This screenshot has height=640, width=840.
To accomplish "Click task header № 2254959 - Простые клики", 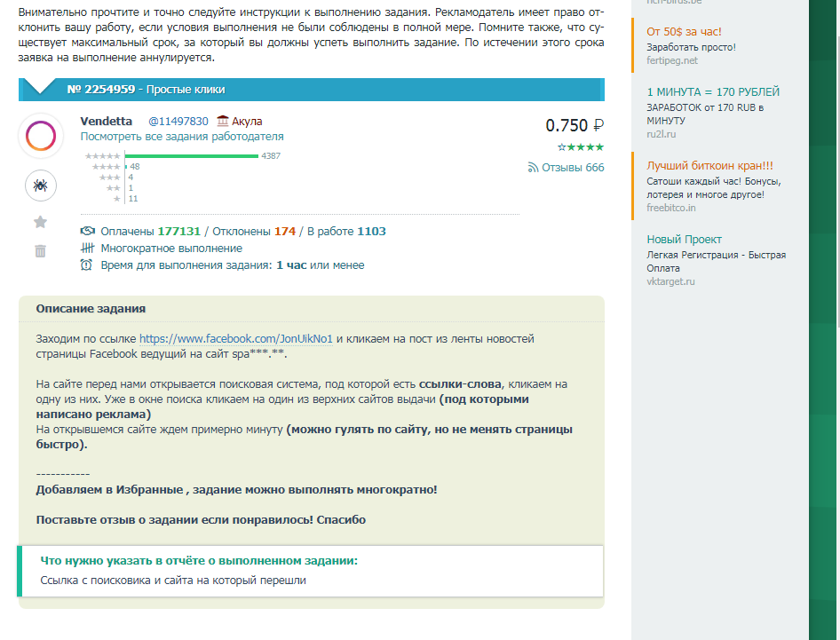I will tap(146, 90).
